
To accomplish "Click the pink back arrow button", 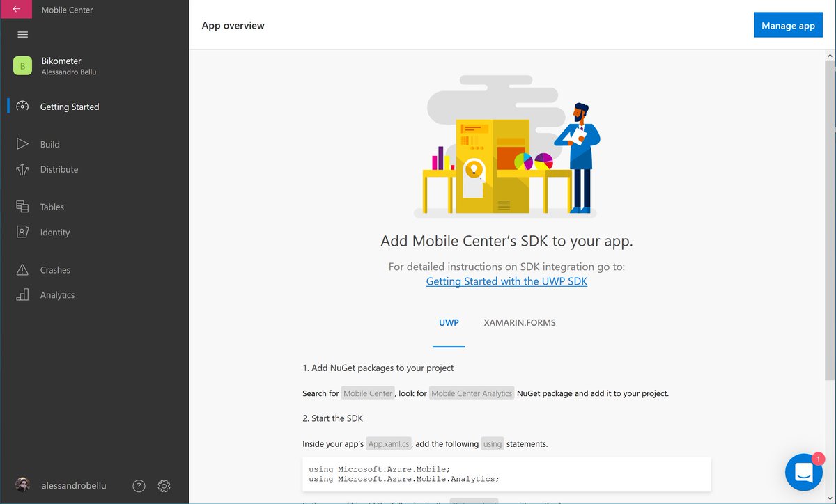I will pyautogui.click(x=16, y=10).
